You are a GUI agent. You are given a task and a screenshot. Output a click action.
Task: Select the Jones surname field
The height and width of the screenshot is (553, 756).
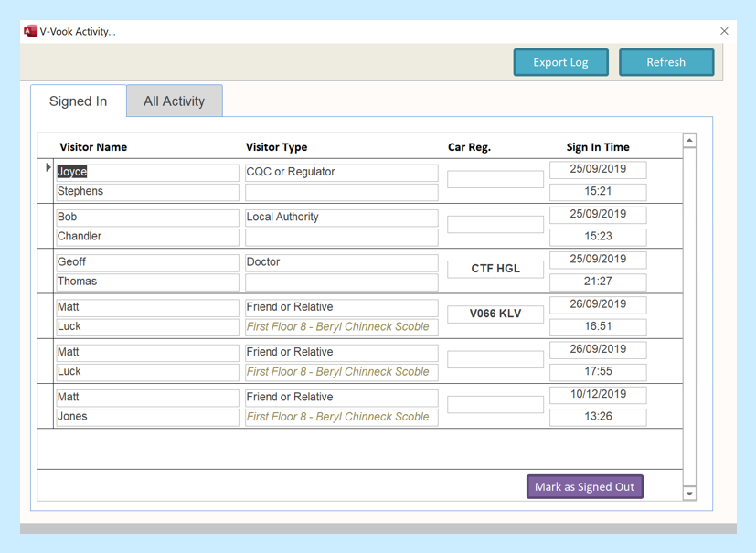point(147,417)
